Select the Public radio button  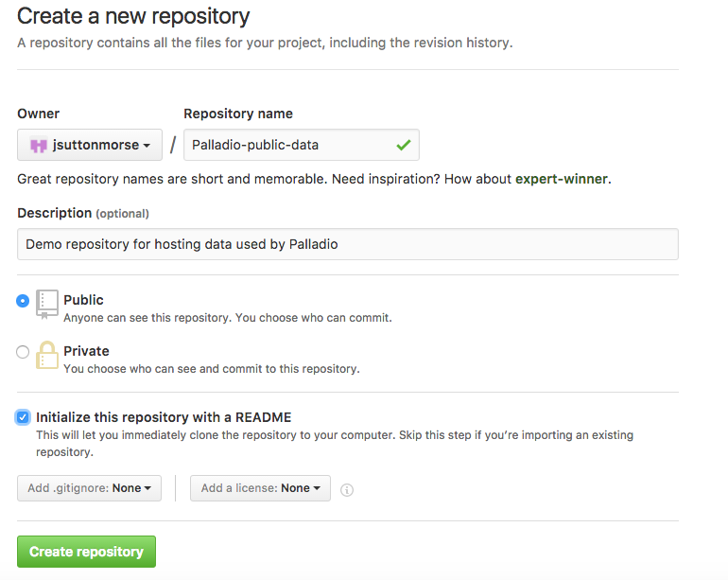click(23, 301)
